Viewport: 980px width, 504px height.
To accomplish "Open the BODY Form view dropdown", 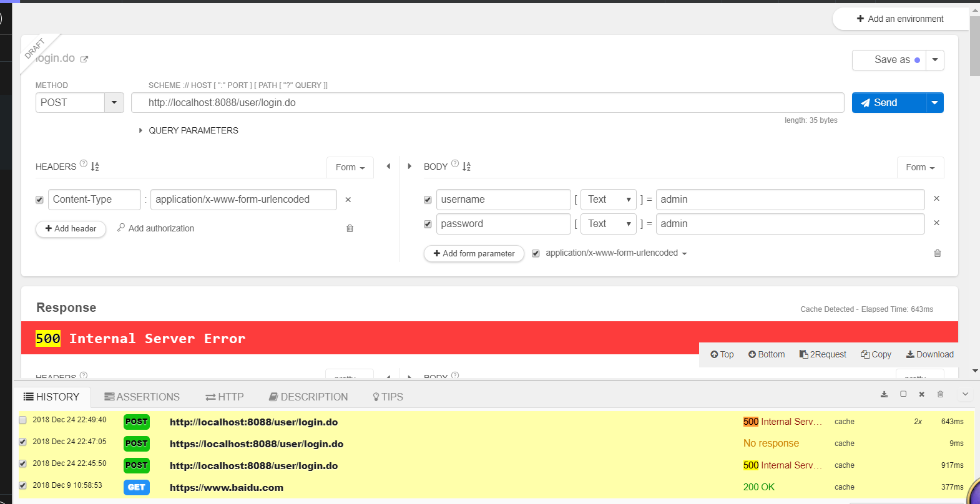I will [921, 167].
